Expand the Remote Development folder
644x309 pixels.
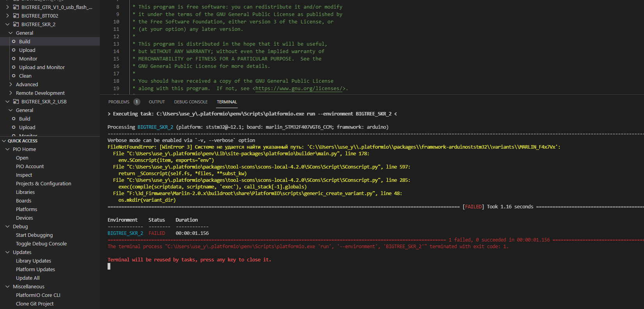(11, 93)
